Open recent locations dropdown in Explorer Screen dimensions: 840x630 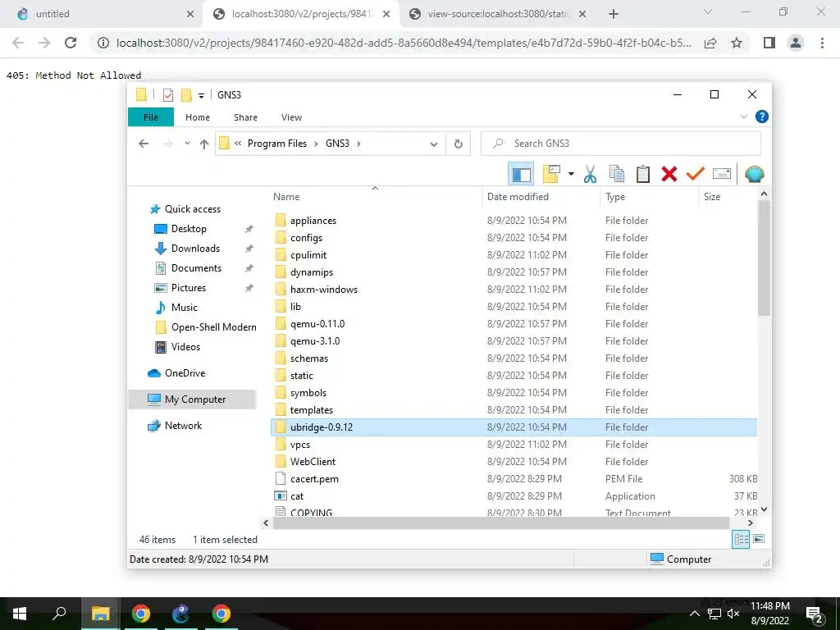tap(187, 144)
